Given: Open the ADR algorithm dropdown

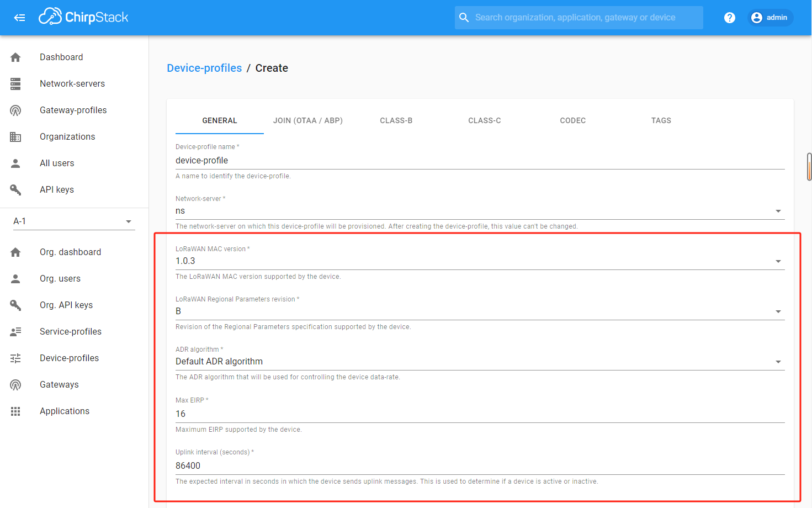Looking at the screenshot, I should click(479, 362).
